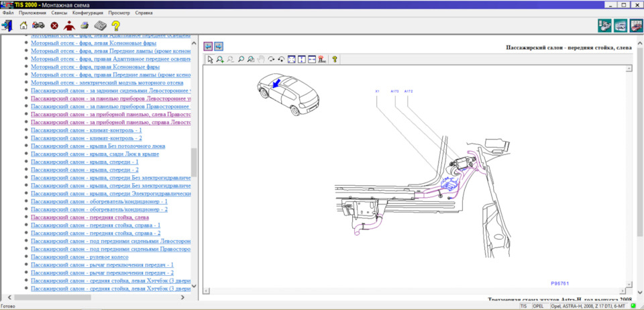The image size is (644, 310).
Task: Open the Справка menu
Action: (x=144, y=13)
